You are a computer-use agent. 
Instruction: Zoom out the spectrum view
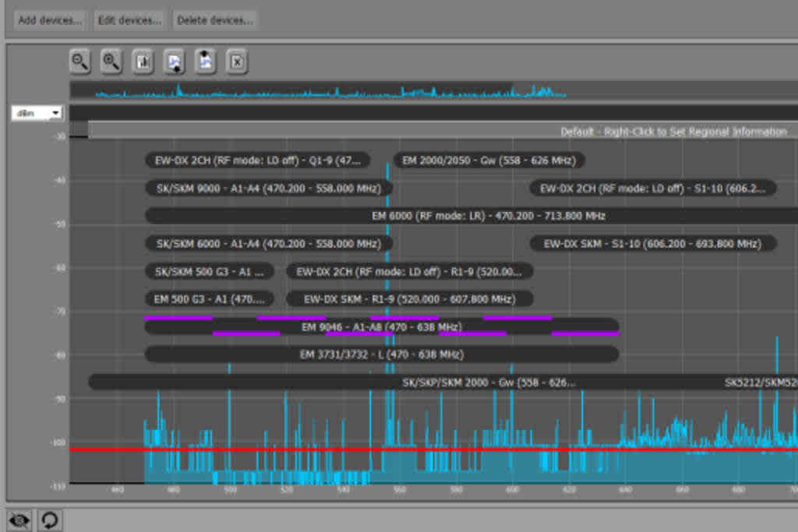point(80,62)
